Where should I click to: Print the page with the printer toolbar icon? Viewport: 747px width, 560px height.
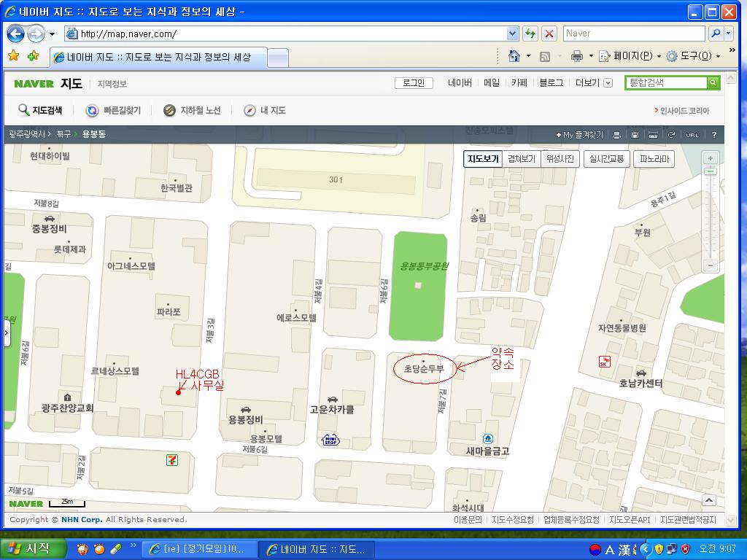coord(576,57)
